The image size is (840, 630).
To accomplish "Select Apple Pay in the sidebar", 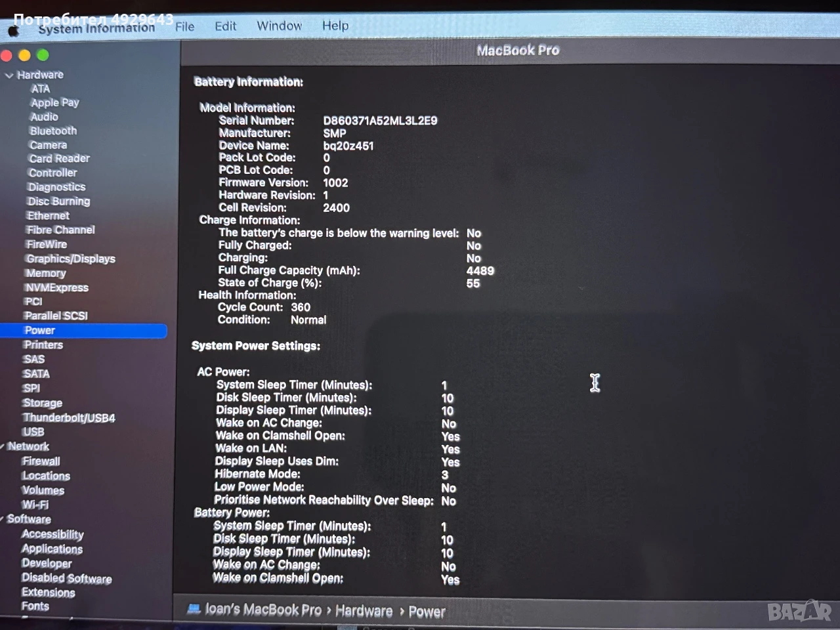I will click(x=54, y=102).
